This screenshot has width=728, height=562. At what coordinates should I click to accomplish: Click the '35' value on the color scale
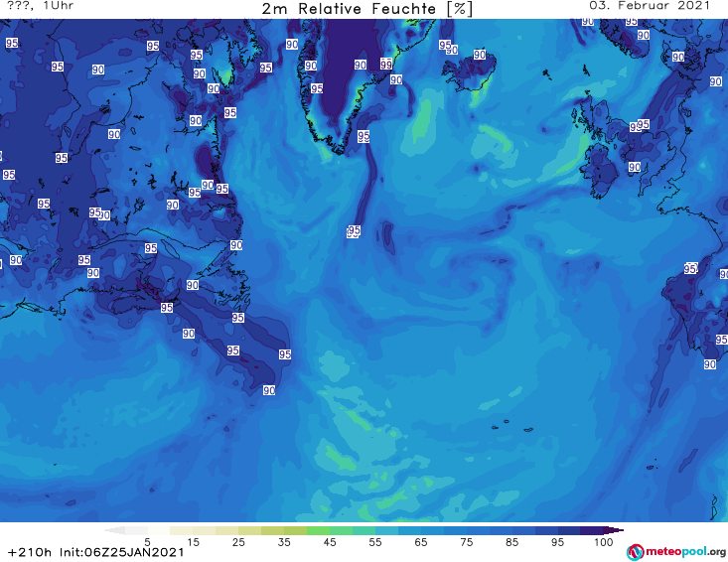(x=284, y=542)
